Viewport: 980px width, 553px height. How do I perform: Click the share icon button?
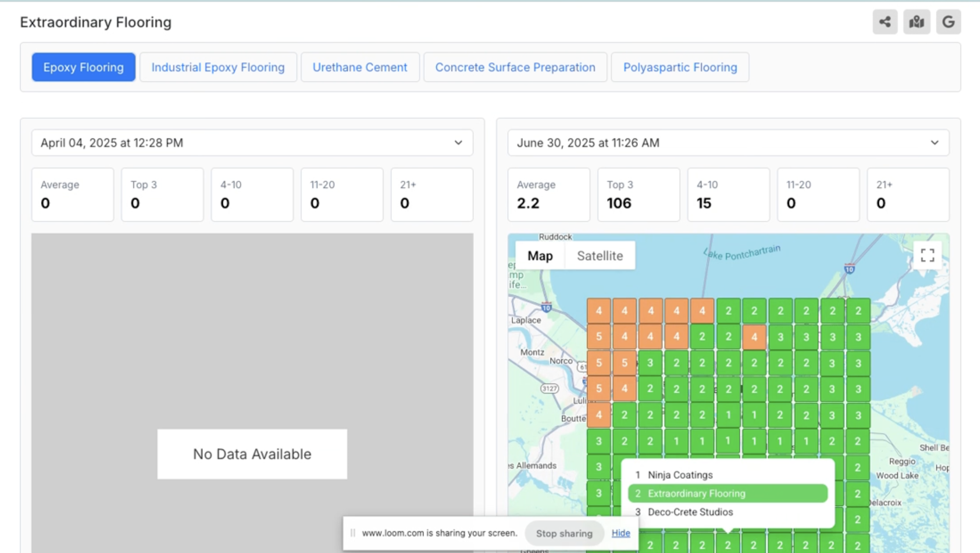point(885,22)
